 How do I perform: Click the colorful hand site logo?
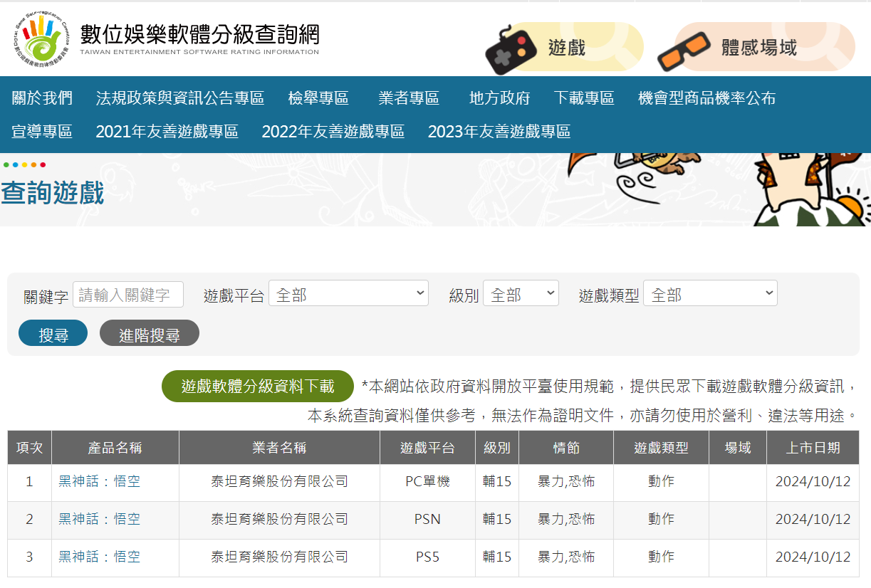tap(42, 39)
